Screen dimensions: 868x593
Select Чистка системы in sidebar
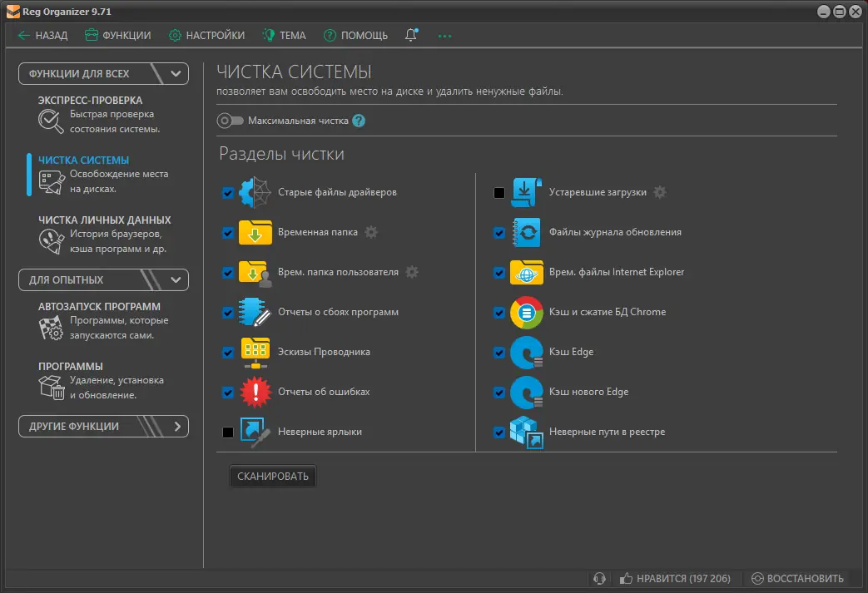tap(105, 175)
